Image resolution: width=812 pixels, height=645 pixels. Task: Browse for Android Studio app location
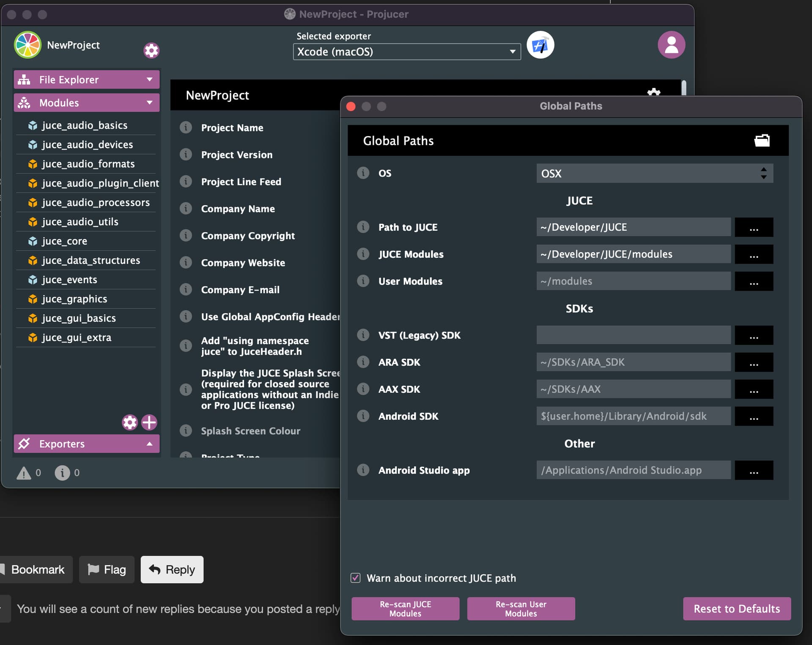(754, 470)
